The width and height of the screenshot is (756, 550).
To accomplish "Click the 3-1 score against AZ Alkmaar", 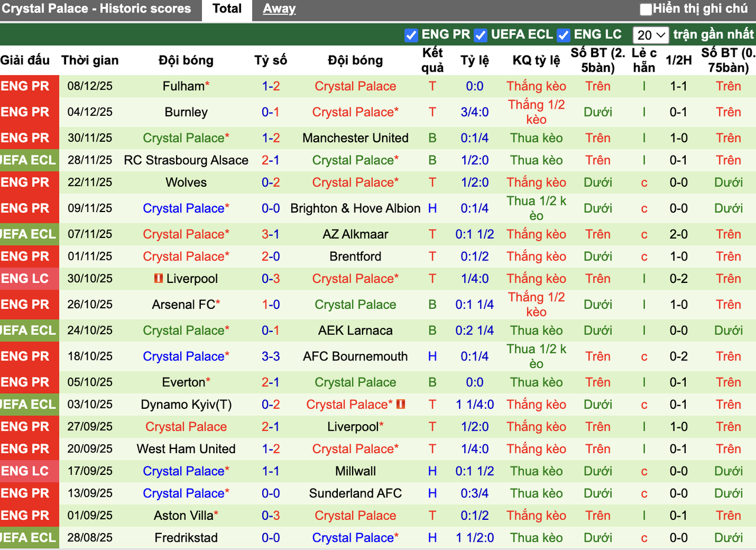I will click(271, 235).
